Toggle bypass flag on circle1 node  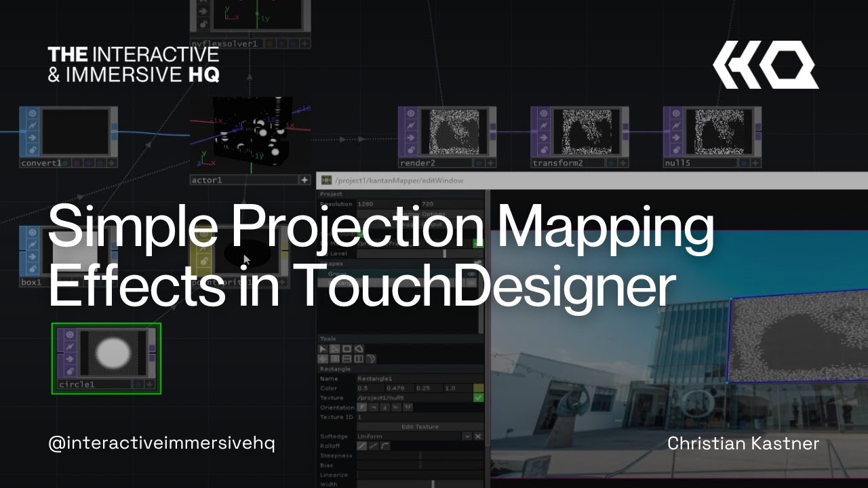coord(70,348)
